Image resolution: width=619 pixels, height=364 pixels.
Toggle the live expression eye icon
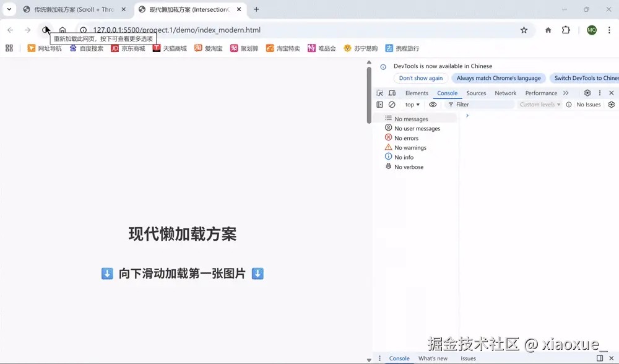pyautogui.click(x=433, y=105)
